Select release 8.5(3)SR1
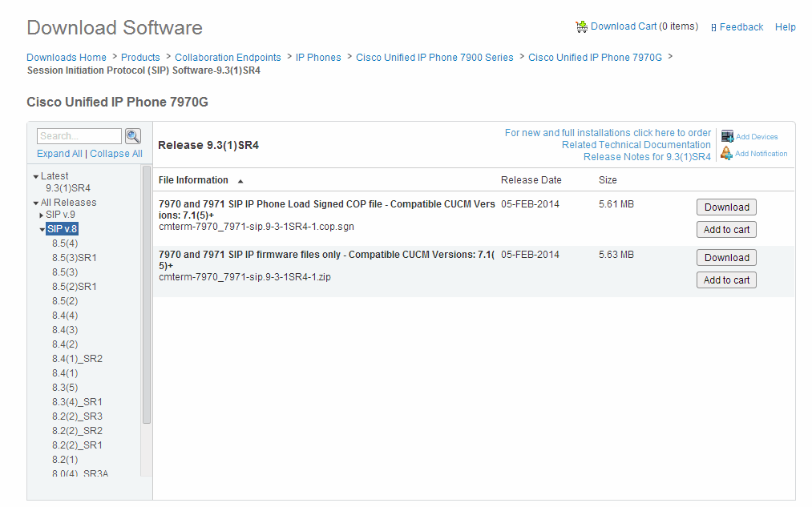Screen dimensions: 812x507 (74, 258)
